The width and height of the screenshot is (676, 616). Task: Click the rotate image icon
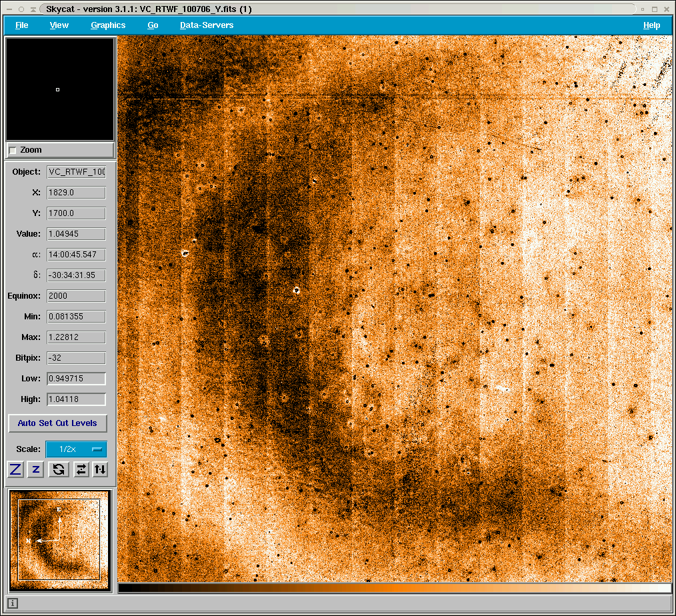pyautogui.click(x=59, y=469)
